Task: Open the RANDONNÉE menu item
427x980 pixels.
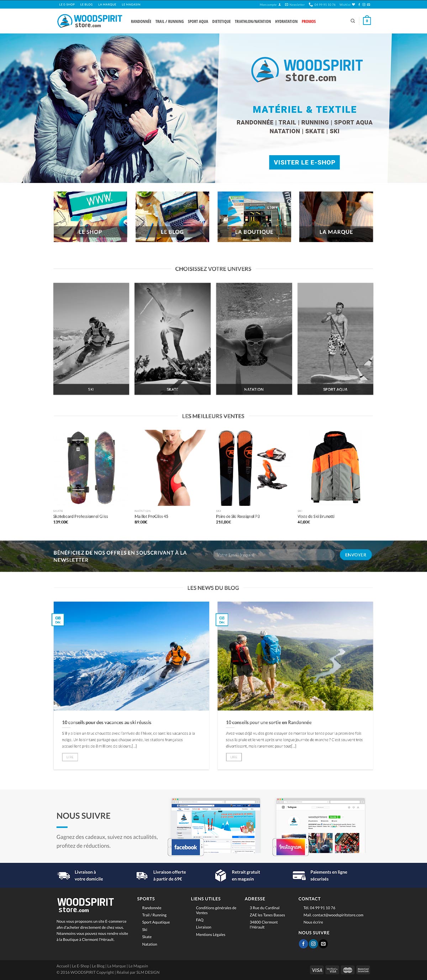Action: (x=141, y=21)
